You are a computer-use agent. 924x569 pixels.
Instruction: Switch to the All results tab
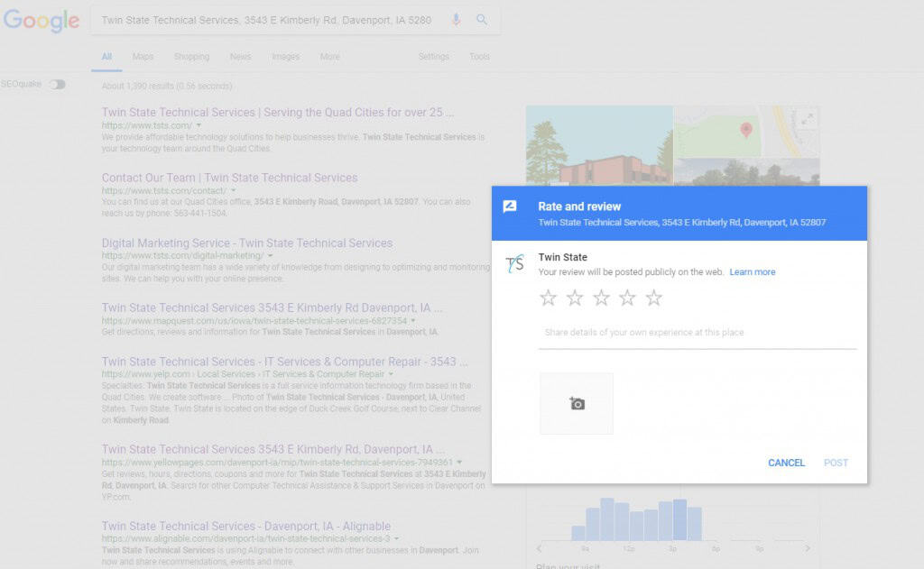pyautogui.click(x=106, y=57)
